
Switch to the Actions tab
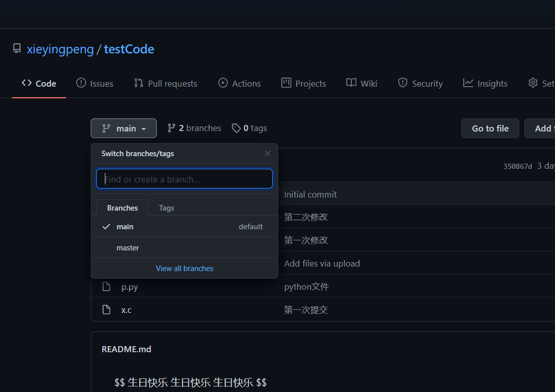(x=239, y=84)
